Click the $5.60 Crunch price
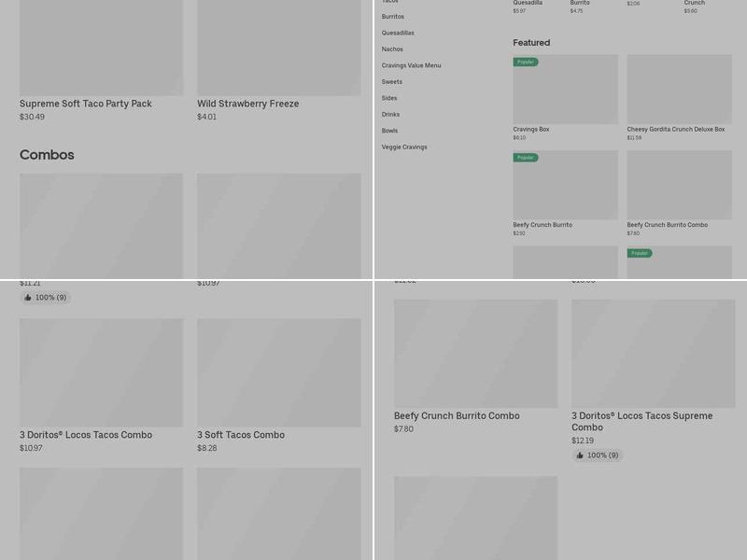 click(x=690, y=11)
